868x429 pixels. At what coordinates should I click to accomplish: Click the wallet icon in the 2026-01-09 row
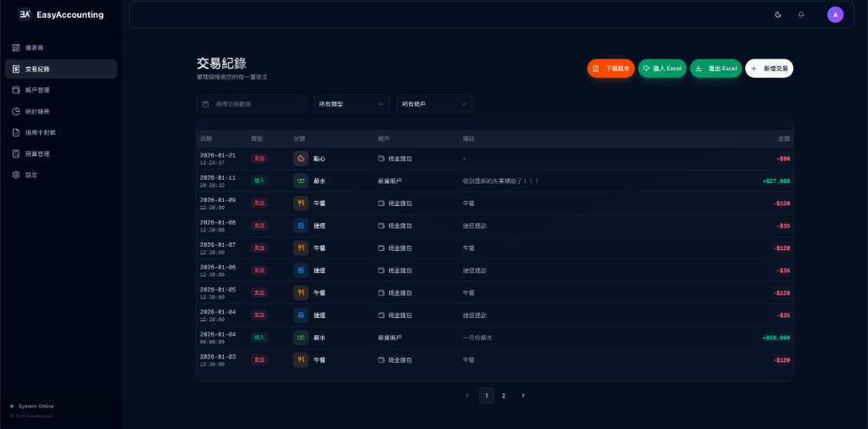(x=381, y=203)
